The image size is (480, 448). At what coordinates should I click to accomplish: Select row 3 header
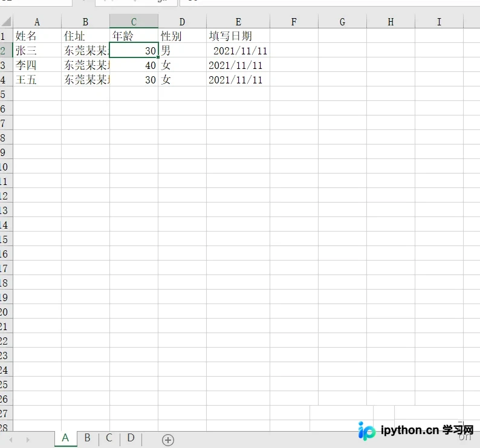click(6, 65)
